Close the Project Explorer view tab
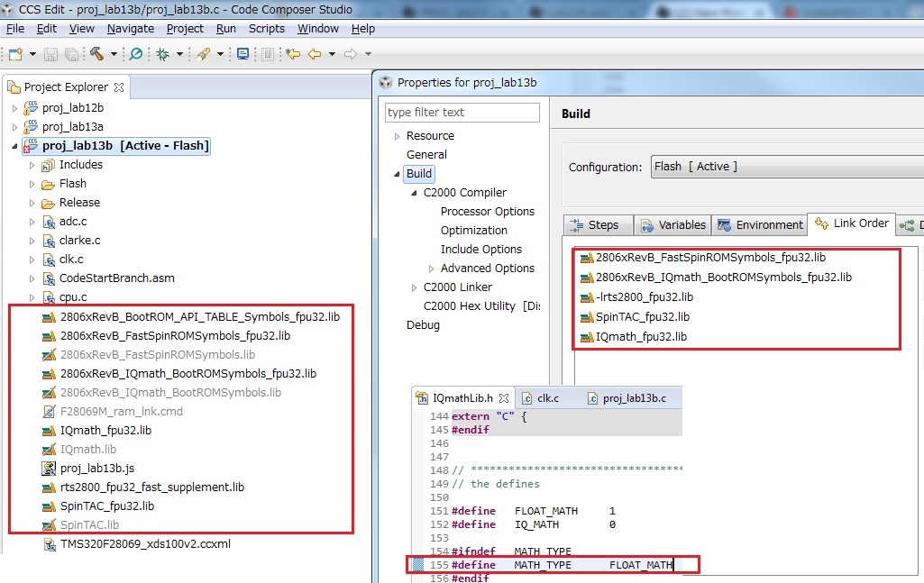924x583 pixels. (119, 87)
